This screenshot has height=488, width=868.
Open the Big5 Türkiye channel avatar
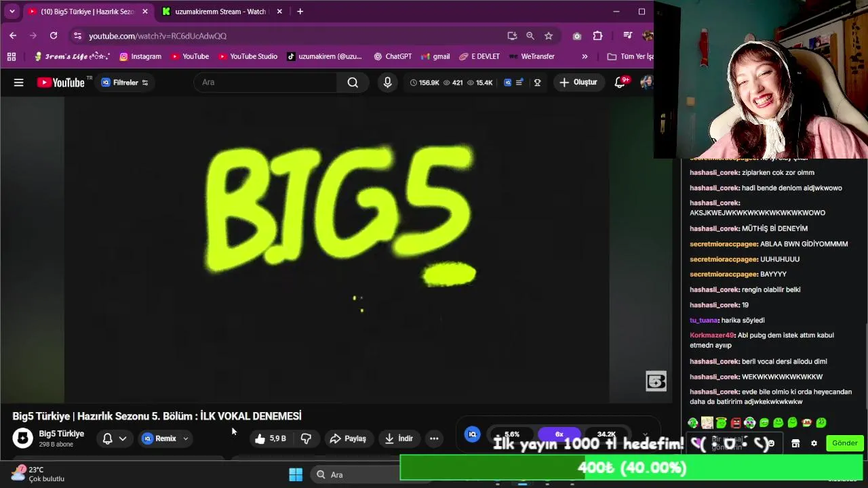22,438
